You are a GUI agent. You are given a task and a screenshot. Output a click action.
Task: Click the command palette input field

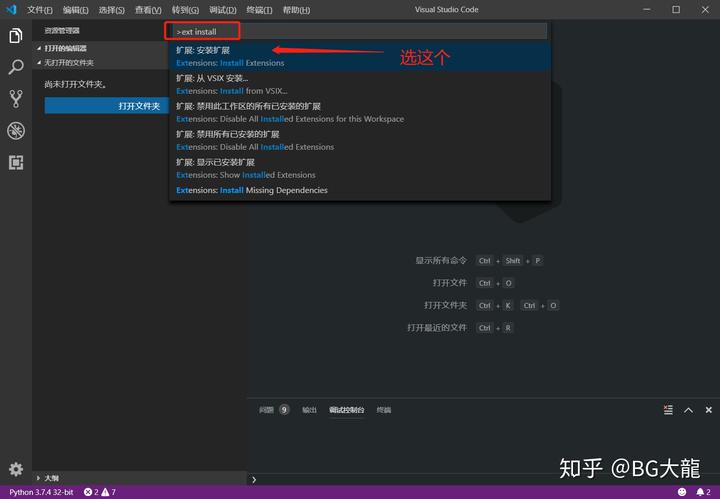360,32
